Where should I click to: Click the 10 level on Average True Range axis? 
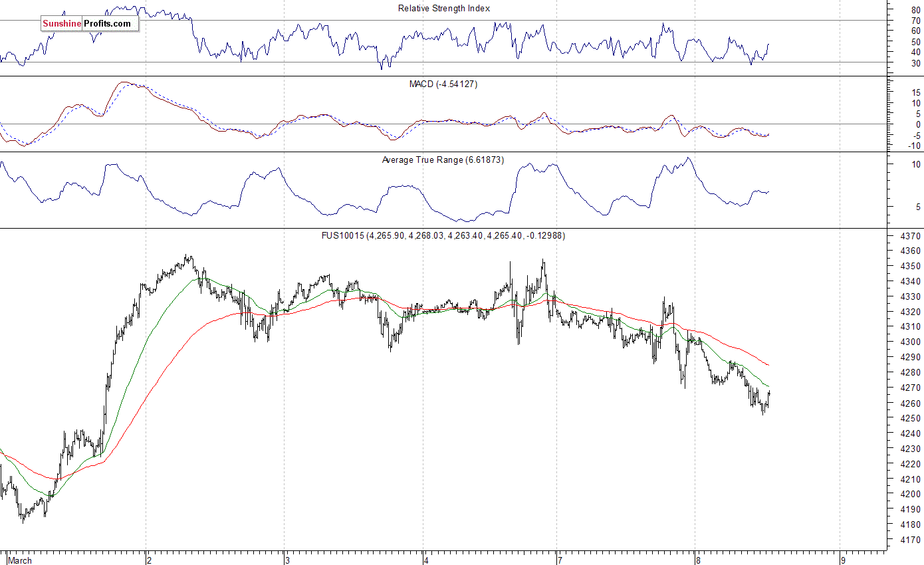tap(916, 164)
